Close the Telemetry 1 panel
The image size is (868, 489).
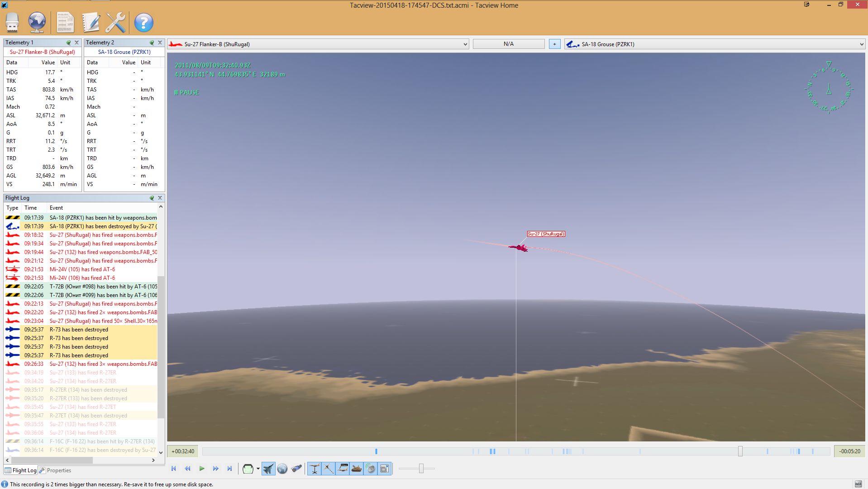tap(76, 43)
